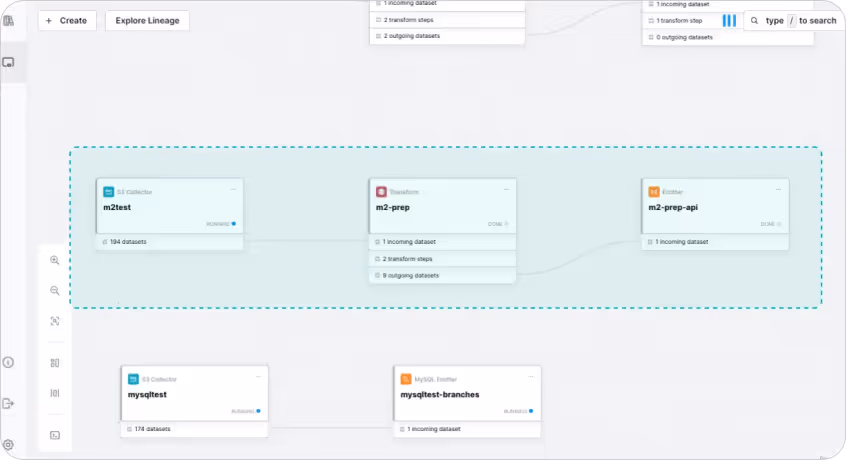Viewport: 846px width, 460px height.
Task: Expand 1 incoming dataset under m2-prep
Action: (442, 242)
